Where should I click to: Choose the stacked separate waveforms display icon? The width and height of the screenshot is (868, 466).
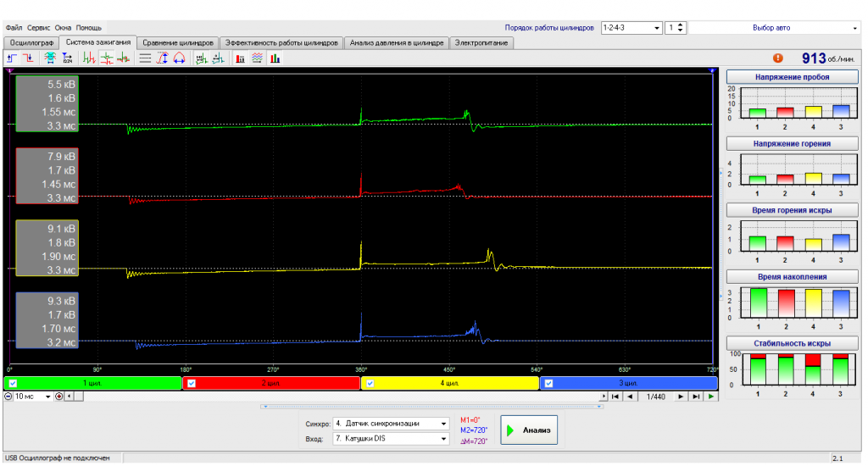click(106, 58)
